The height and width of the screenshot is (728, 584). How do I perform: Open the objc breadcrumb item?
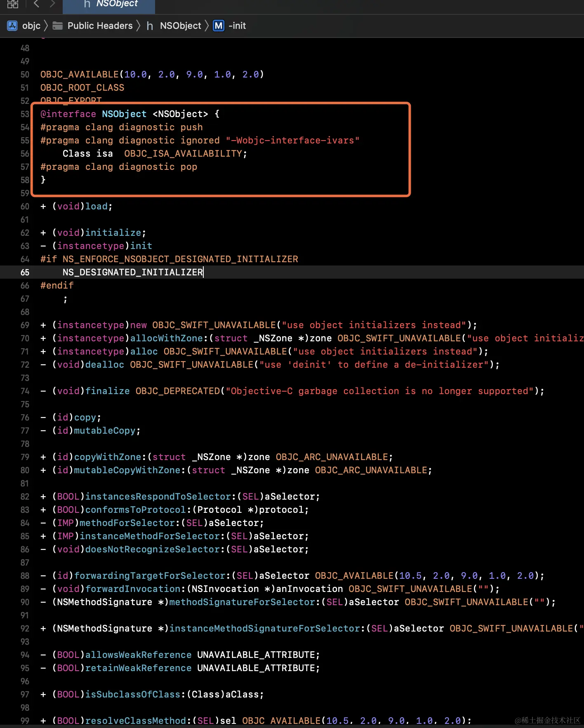31,26
